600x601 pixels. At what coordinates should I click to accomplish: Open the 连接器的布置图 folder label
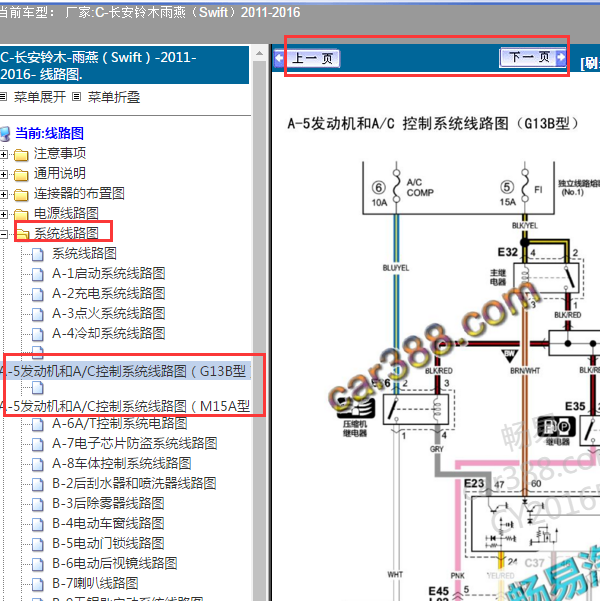[x=79, y=193]
